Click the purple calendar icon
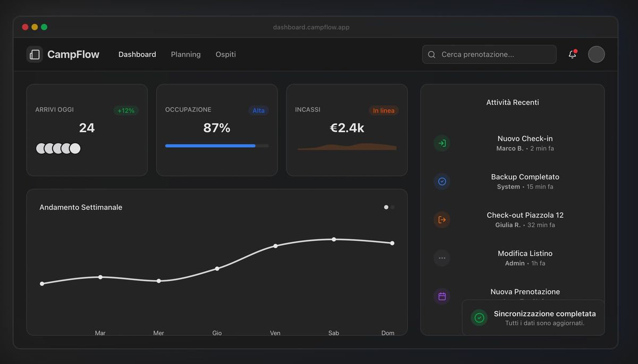 tap(442, 296)
